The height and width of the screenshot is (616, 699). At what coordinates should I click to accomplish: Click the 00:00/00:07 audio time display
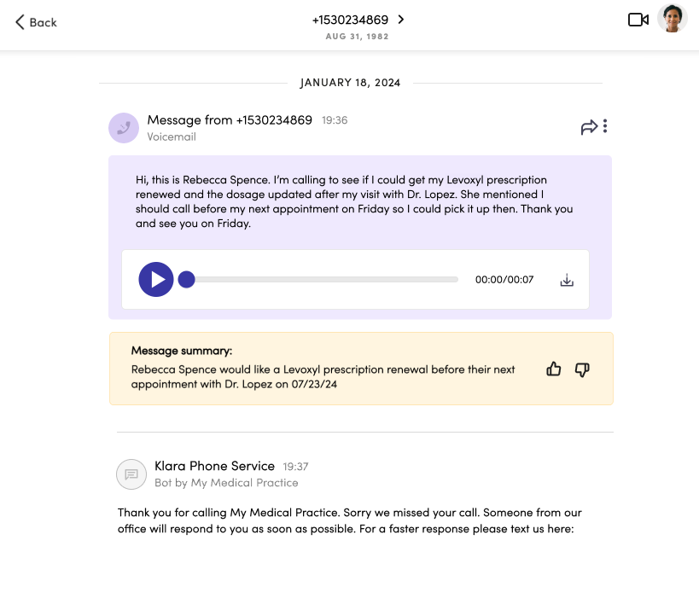tap(504, 280)
